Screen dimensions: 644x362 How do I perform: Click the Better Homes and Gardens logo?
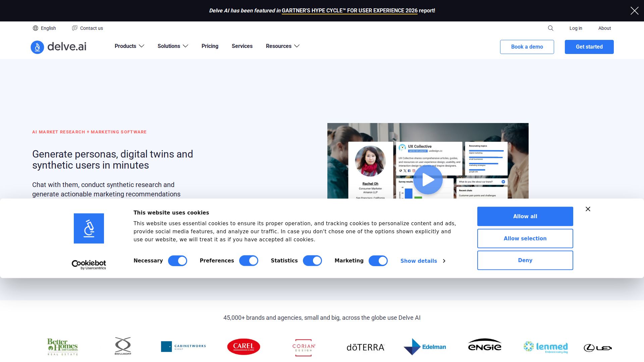tap(63, 347)
